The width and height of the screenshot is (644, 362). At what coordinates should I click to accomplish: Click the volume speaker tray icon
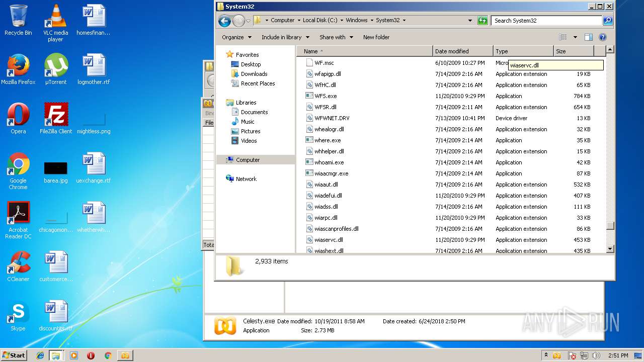tap(596, 355)
